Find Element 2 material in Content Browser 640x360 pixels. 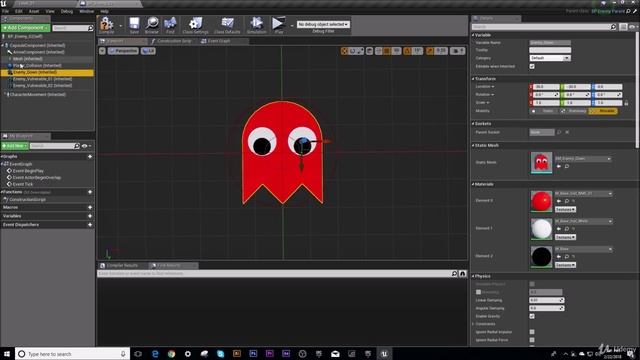coord(567,256)
